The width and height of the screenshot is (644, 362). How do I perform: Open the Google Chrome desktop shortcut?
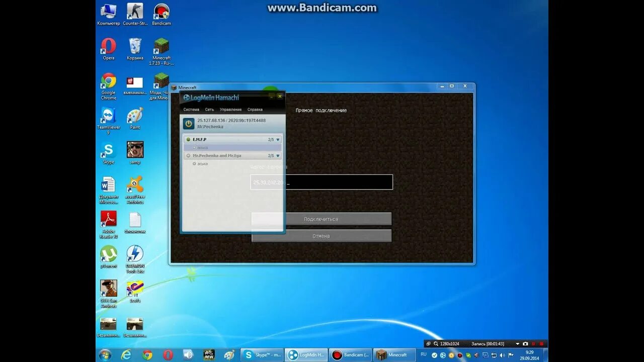(x=109, y=86)
